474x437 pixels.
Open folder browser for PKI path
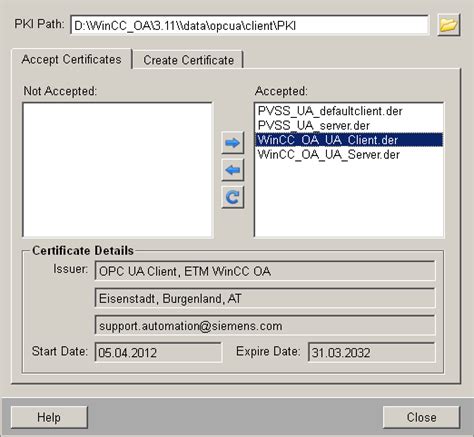coord(449,25)
